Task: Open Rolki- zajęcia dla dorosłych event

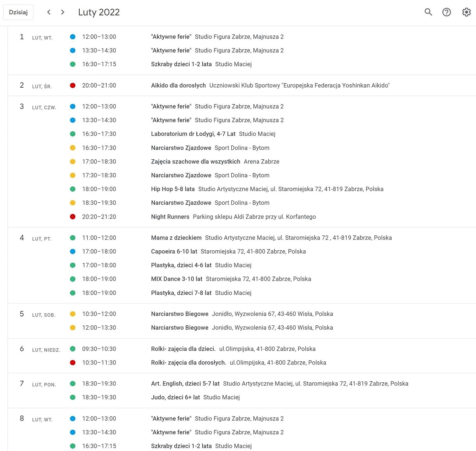Action: point(188,363)
